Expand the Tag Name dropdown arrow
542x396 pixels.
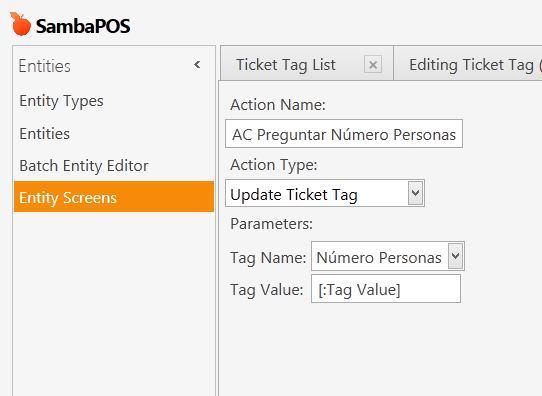pyautogui.click(x=456, y=256)
